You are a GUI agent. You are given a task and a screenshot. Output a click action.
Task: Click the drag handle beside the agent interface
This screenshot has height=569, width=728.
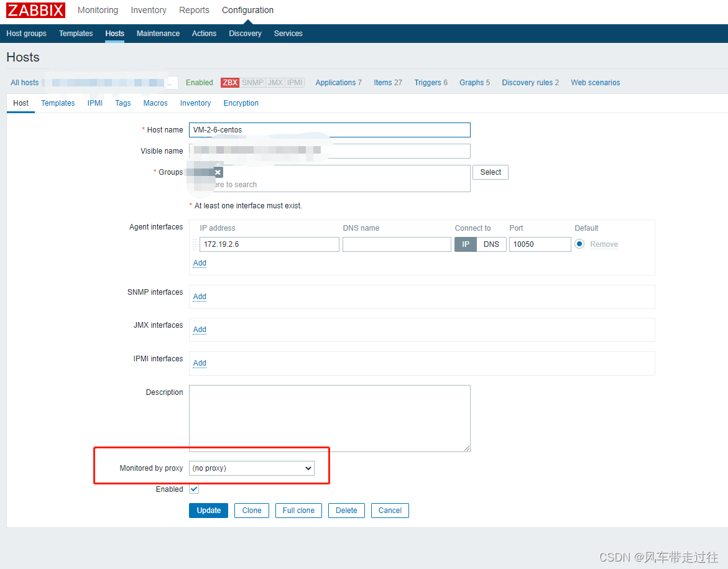pyautogui.click(x=194, y=244)
